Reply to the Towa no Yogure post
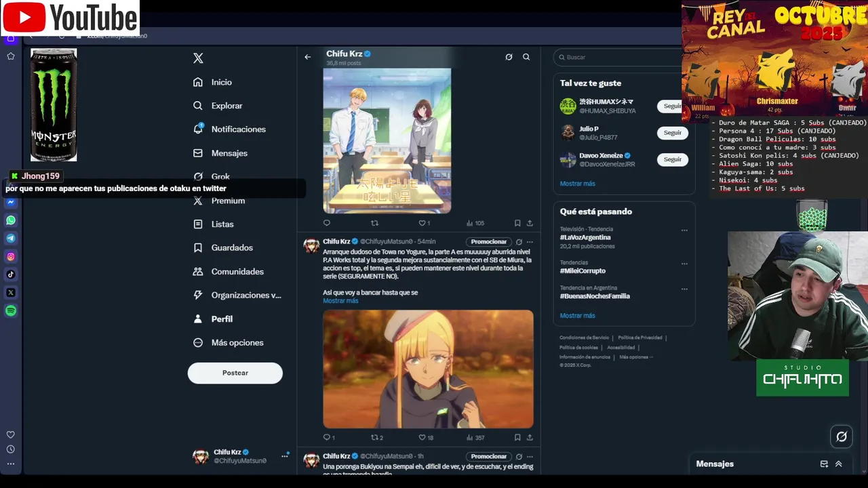 (x=329, y=438)
